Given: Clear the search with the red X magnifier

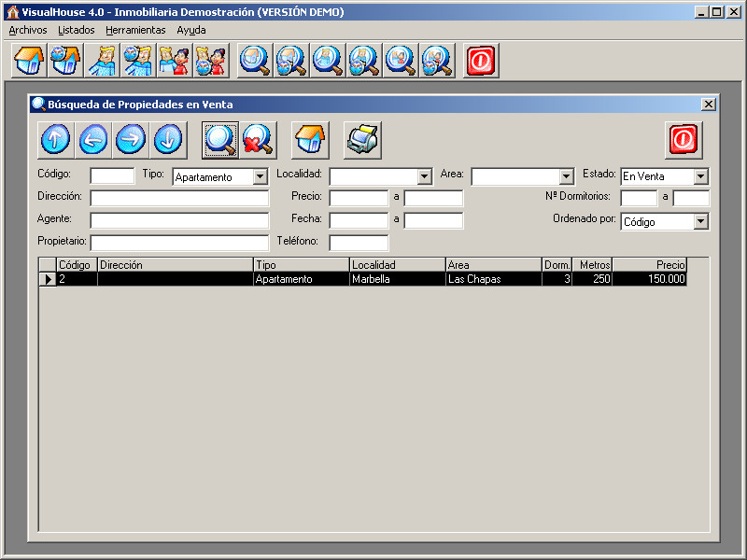Looking at the screenshot, I should [x=258, y=140].
